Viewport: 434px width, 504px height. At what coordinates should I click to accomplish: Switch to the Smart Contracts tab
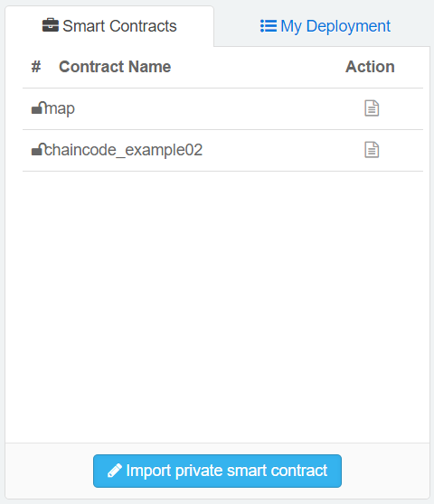tap(109, 26)
